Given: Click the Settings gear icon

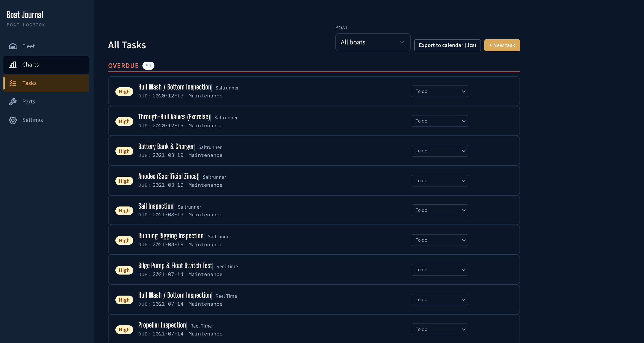Looking at the screenshot, I should pos(13,120).
